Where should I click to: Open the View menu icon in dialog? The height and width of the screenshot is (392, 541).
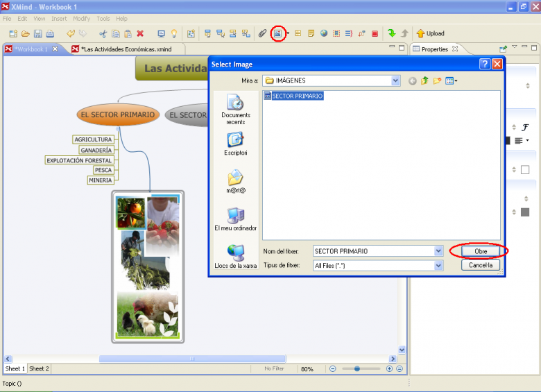451,81
